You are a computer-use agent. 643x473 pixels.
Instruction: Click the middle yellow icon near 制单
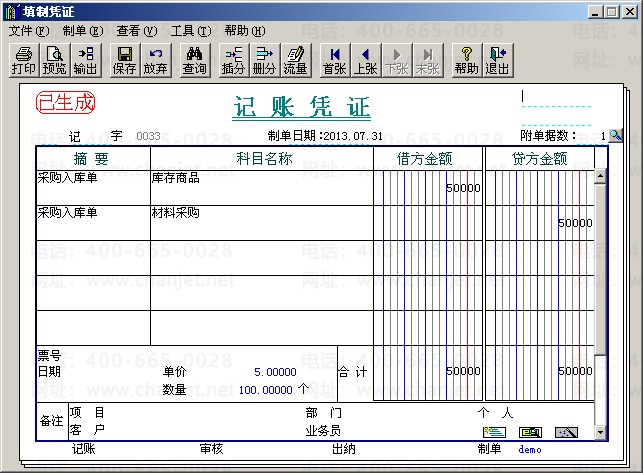pyautogui.click(x=530, y=432)
